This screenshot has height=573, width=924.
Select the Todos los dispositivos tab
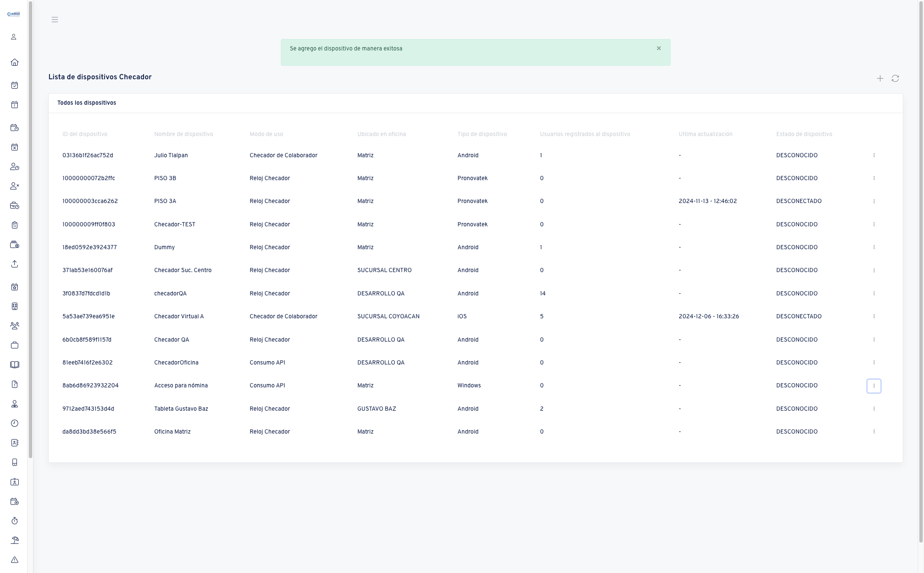click(87, 103)
